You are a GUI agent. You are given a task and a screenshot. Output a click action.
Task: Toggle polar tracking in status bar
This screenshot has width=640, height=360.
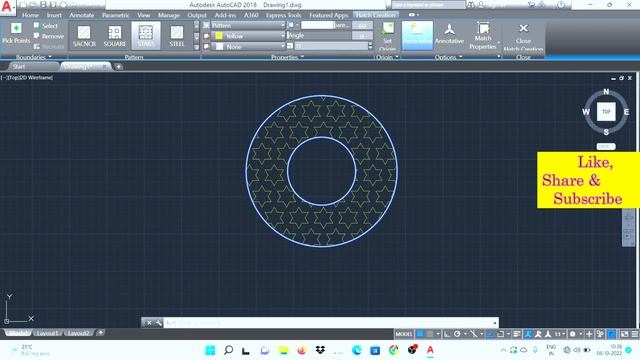point(457,334)
